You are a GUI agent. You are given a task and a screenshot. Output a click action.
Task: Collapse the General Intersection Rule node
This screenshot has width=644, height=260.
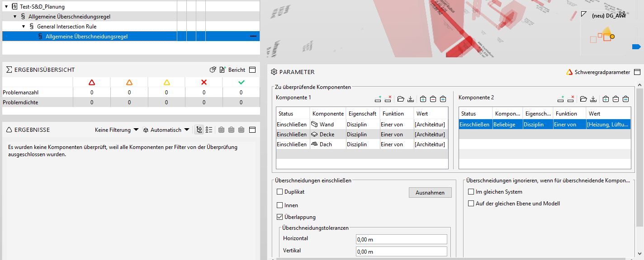pyautogui.click(x=24, y=27)
